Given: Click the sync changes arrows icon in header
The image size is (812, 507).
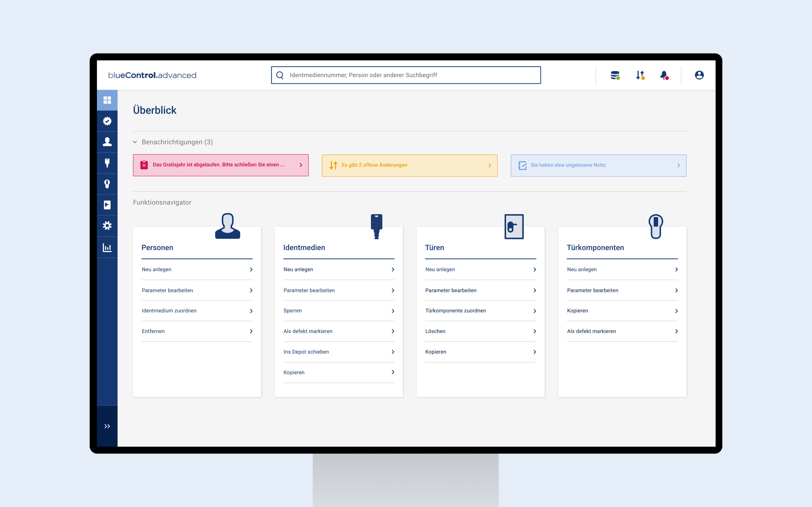Looking at the screenshot, I should coord(640,75).
